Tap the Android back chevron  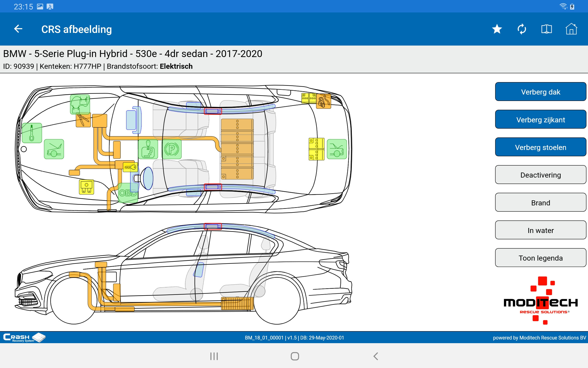point(376,356)
